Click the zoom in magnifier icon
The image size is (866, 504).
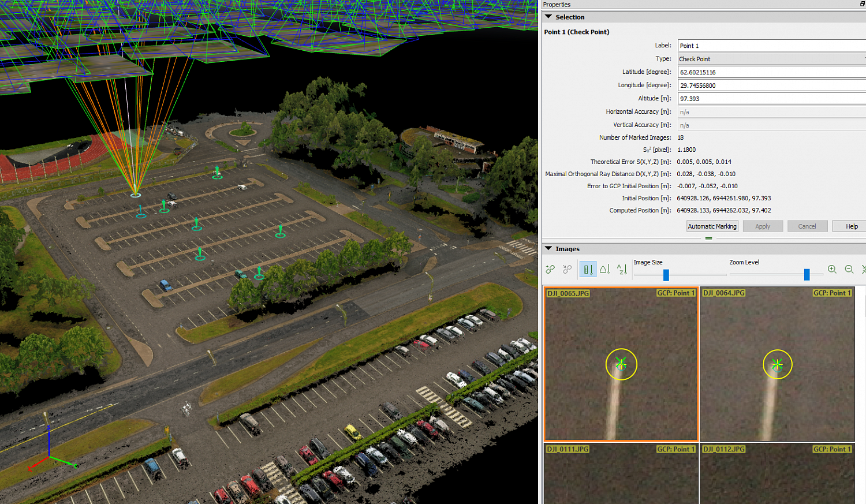(832, 269)
